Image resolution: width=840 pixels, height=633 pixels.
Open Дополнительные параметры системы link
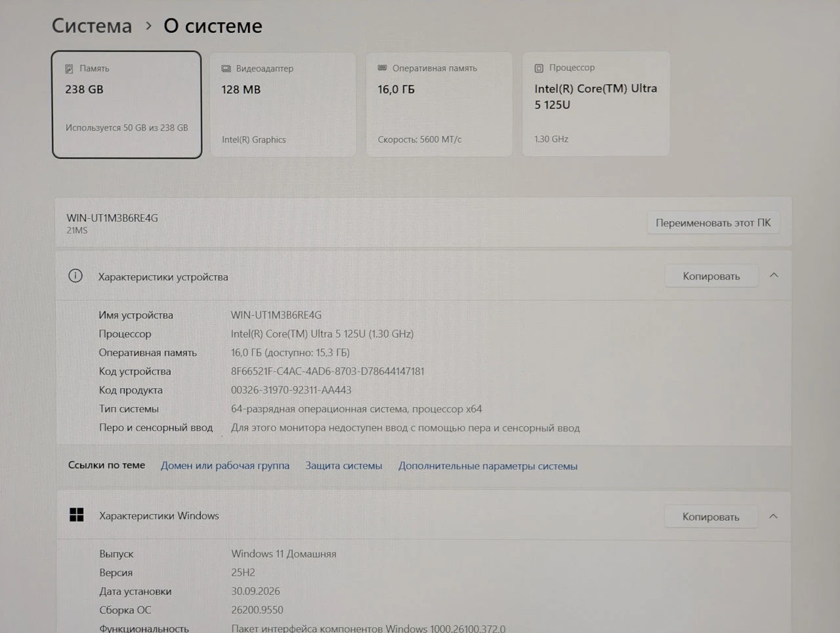pyautogui.click(x=488, y=466)
